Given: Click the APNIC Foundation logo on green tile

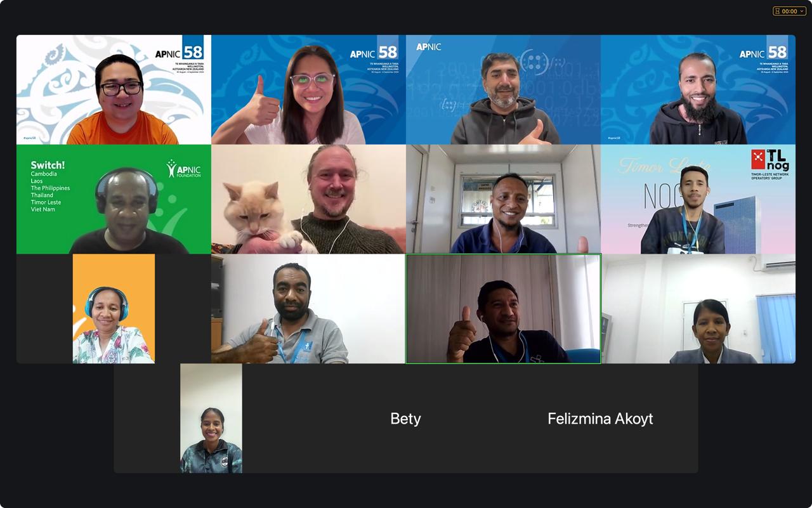Looking at the screenshot, I should click(184, 169).
